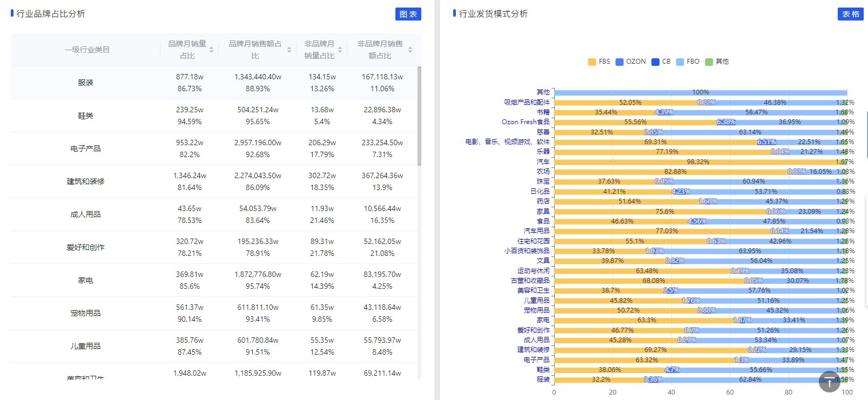Click 1,872,776.80w sales value cell
The image size is (868, 400).
pyautogui.click(x=258, y=274)
